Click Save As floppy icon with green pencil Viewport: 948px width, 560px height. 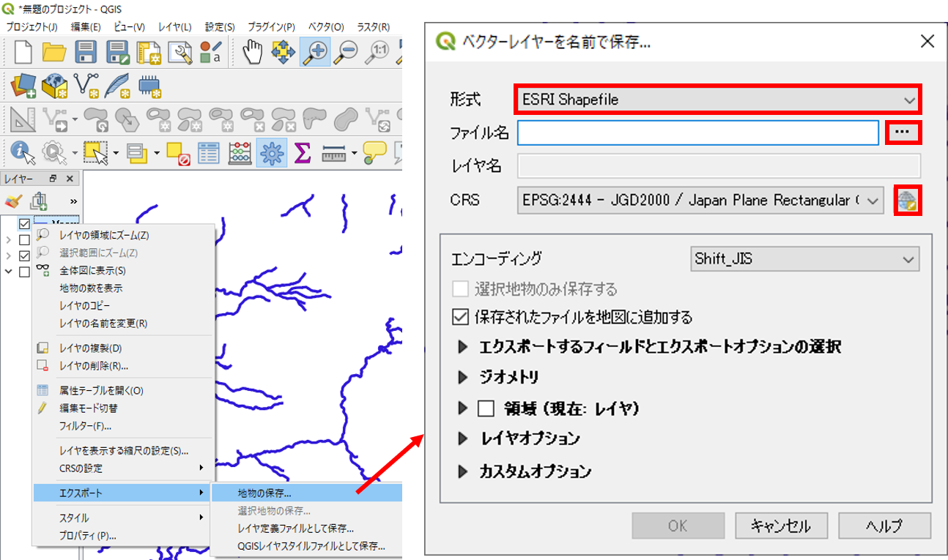tap(118, 51)
